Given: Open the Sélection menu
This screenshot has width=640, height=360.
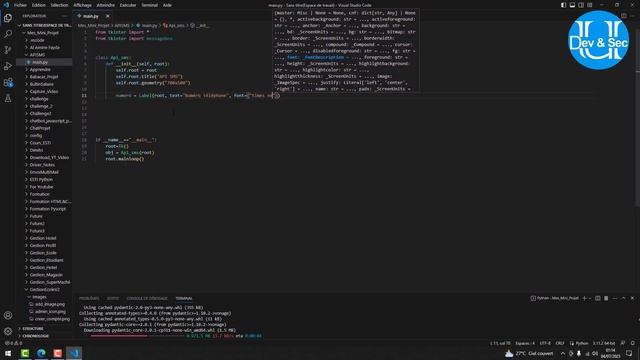Looking at the screenshot, I should point(59,5).
